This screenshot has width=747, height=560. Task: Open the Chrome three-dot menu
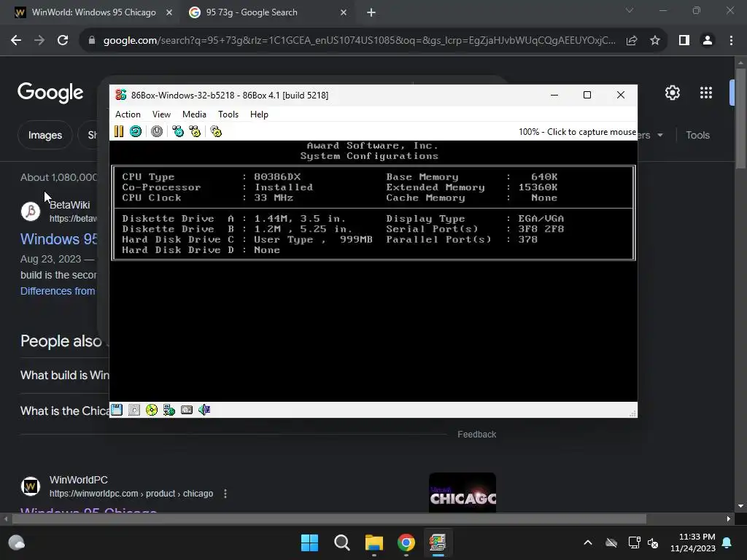point(731,41)
